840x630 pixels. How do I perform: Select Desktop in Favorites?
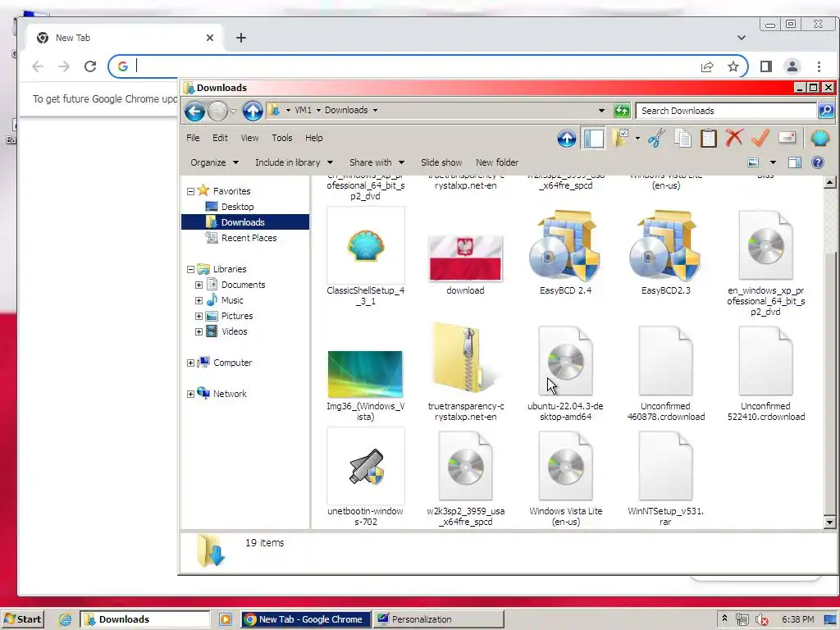pyautogui.click(x=237, y=207)
